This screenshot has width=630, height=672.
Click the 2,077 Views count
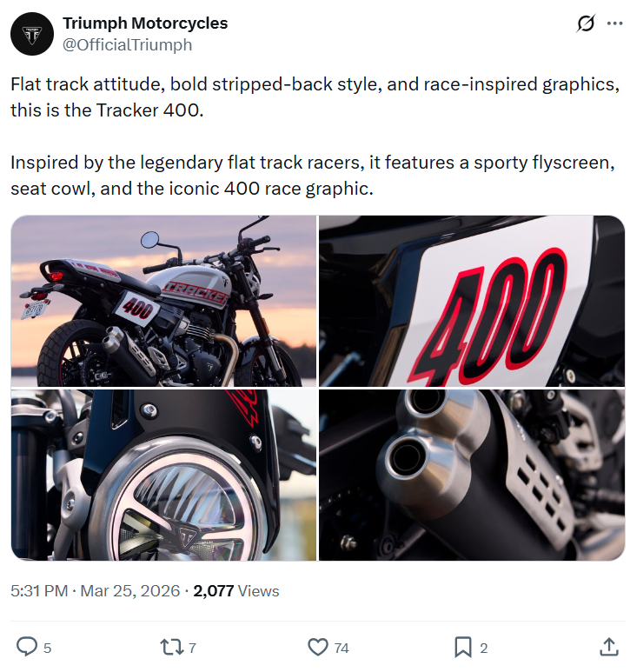(235, 591)
